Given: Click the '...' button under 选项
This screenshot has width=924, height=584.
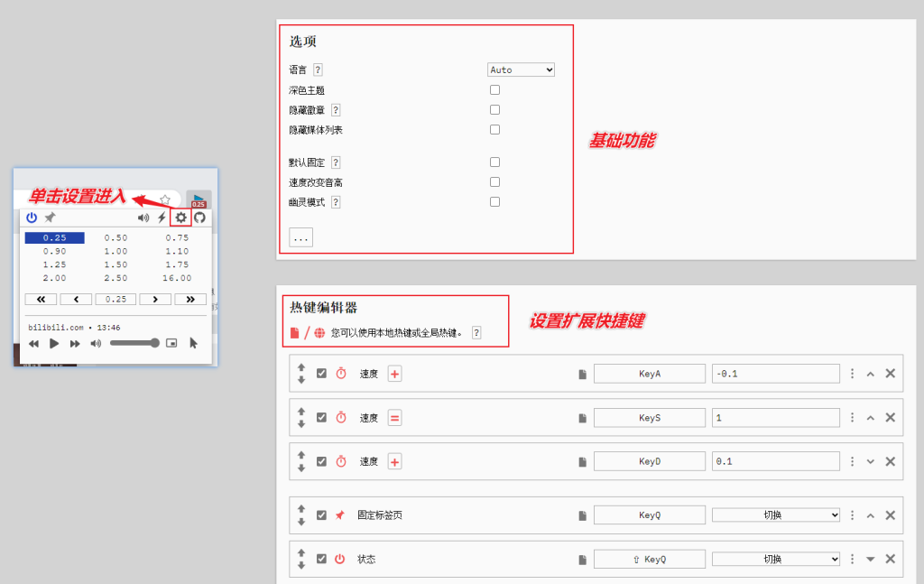Looking at the screenshot, I should click(300, 237).
